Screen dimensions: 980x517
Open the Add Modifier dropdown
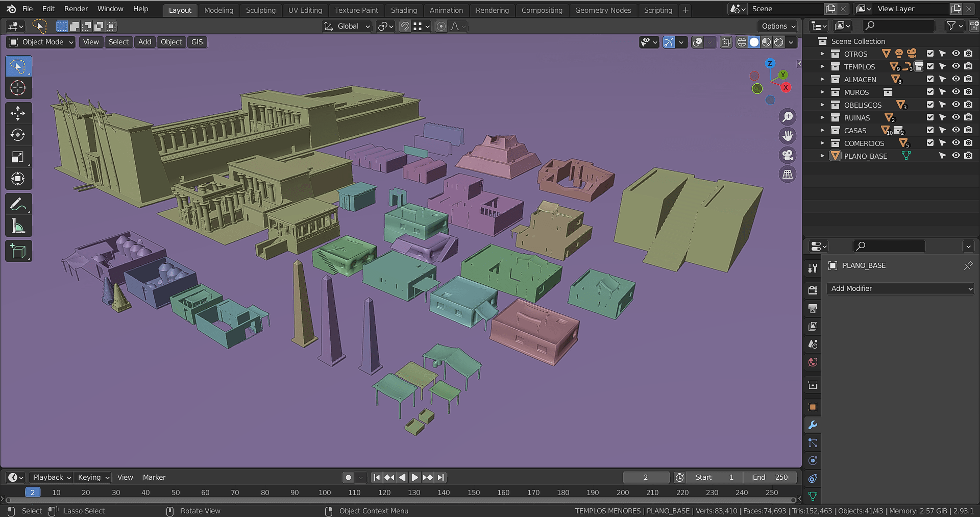pos(901,288)
